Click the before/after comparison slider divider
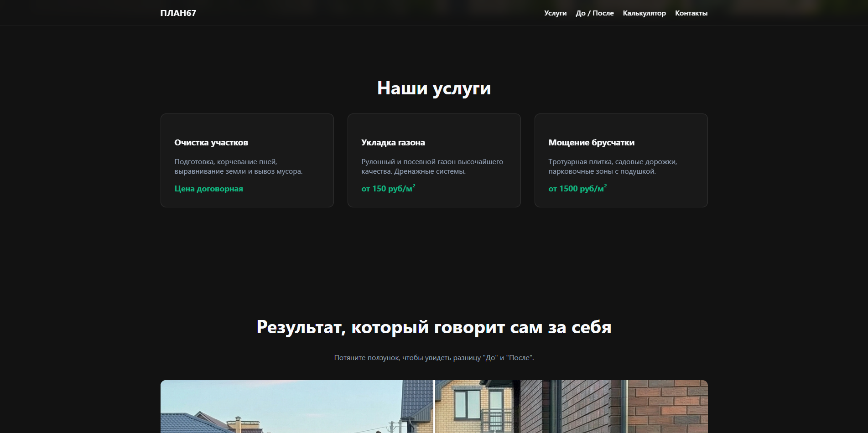 coord(434,407)
